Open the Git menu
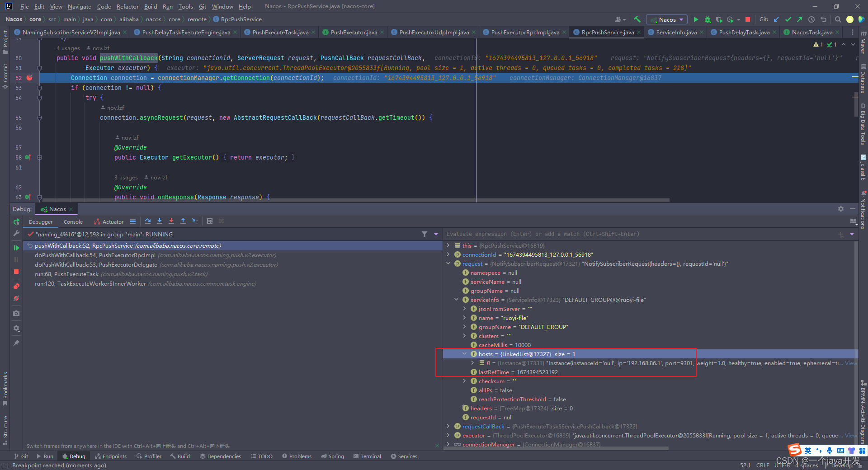This screenshot has height=470, width=868. point(203,6)
